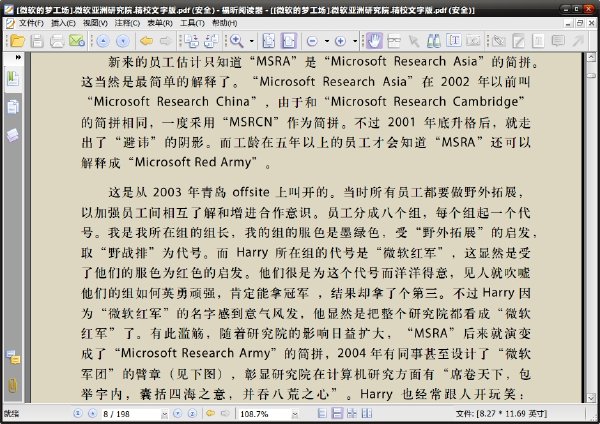Open the 视图(V) menu
The image size is (600, 424).
click(x=95, y=23)
